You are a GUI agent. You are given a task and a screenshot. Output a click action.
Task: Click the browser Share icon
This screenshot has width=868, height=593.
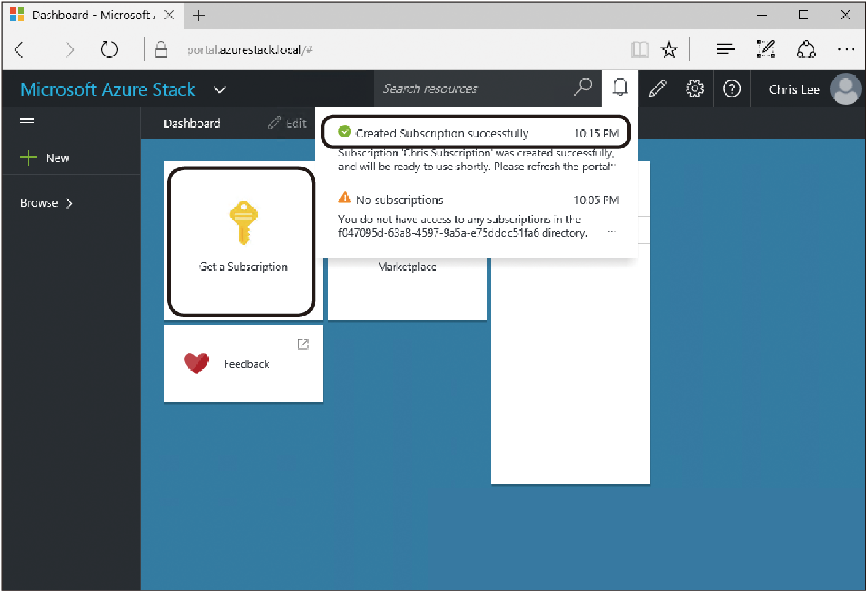[806, 49]
